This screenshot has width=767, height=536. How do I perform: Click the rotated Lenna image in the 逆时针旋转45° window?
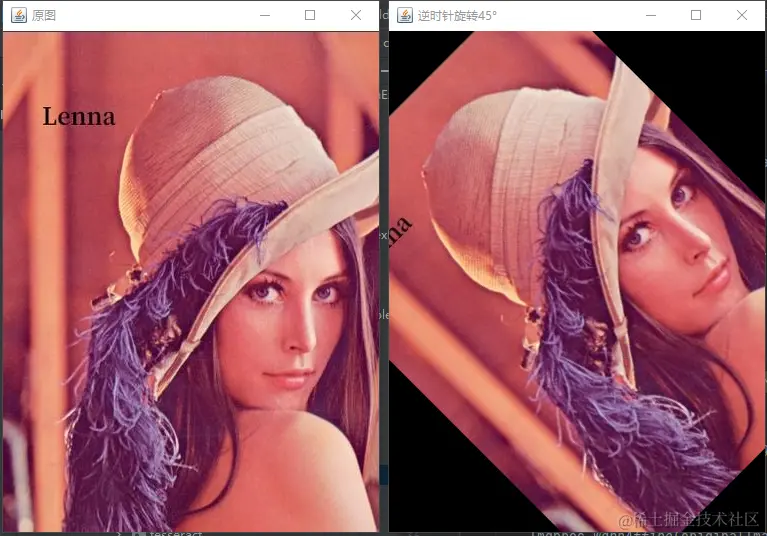click(x=578, y=282)
